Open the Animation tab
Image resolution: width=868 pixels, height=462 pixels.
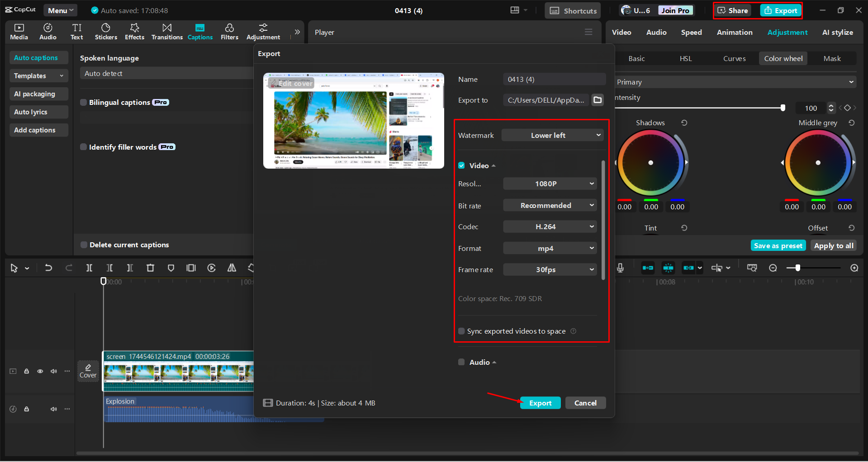click(x=735, y=33)
